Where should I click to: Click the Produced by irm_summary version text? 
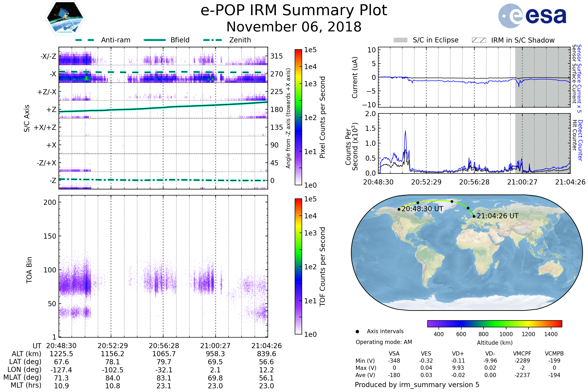coord(417,385)
